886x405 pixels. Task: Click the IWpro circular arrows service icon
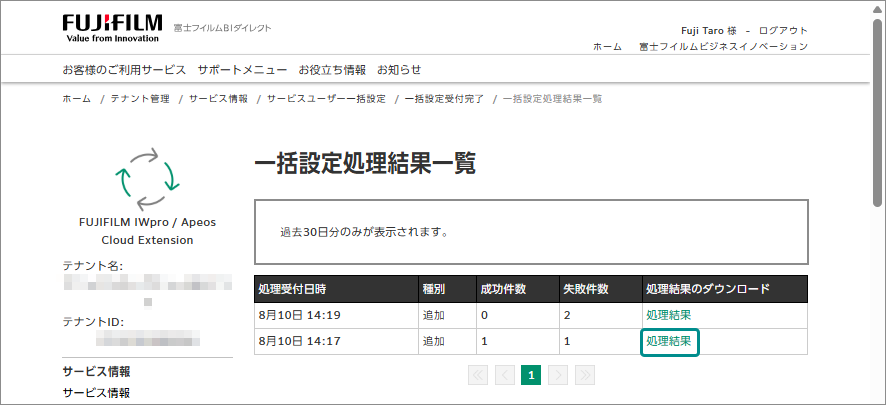point(147,179)
